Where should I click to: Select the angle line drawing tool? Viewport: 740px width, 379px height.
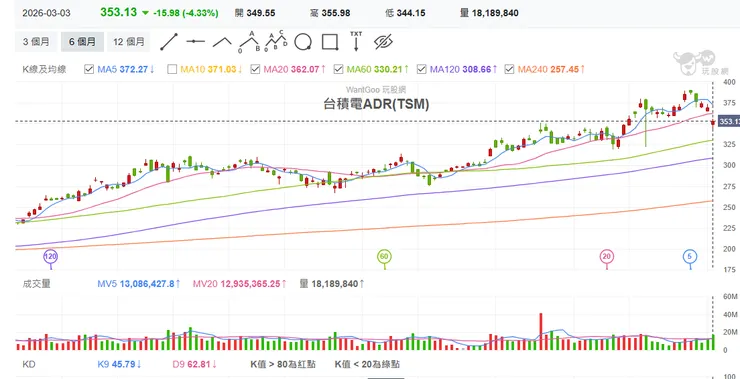point(222,42)
